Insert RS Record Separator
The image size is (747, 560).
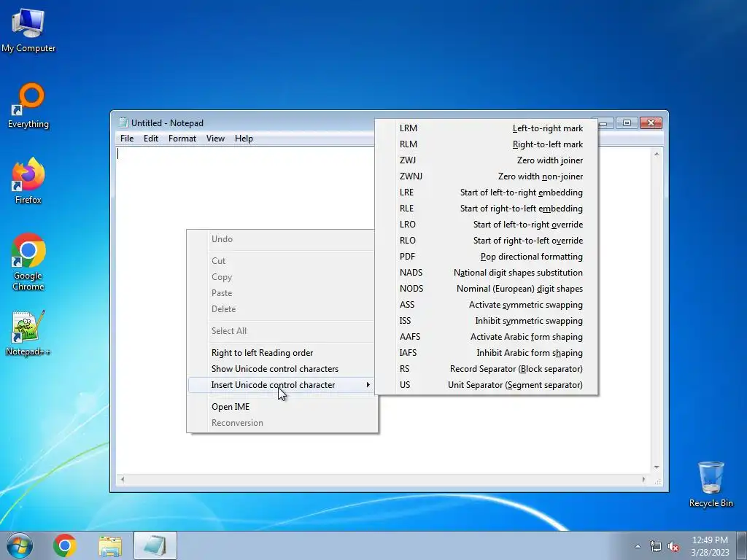point(487,369)
